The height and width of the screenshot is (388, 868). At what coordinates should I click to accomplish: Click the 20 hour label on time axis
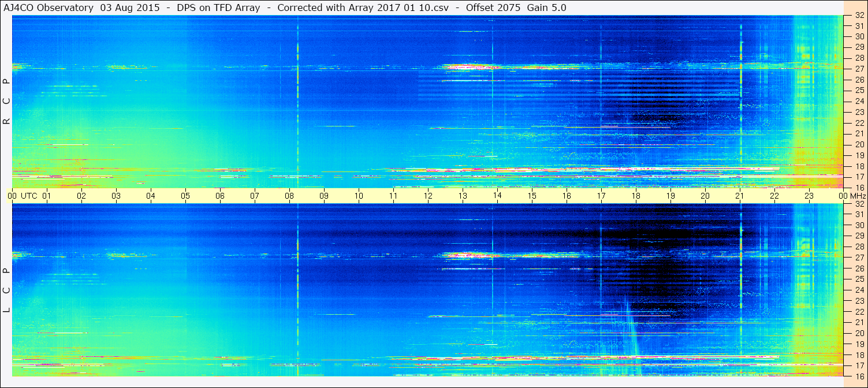pyautogui.click(x=705, y=196)
